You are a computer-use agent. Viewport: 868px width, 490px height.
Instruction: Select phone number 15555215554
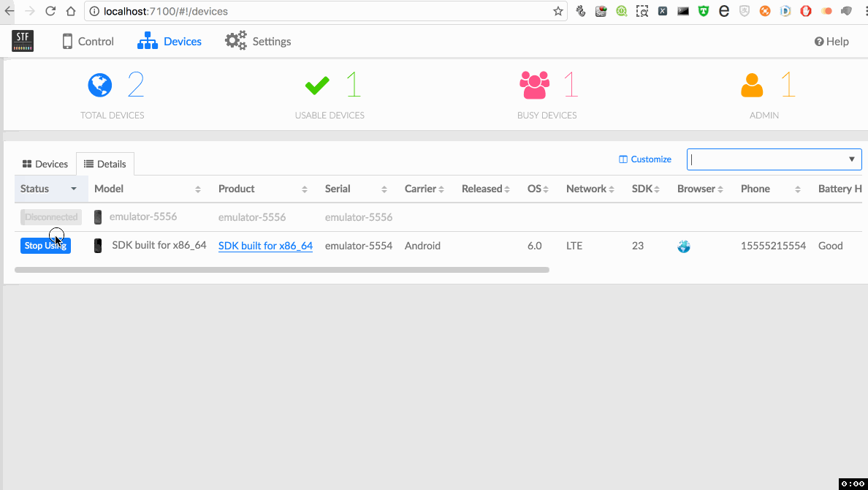(x=773, y=246)
